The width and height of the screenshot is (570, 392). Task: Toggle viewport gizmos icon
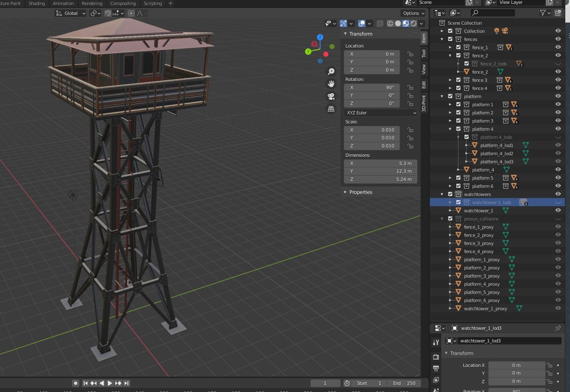click(x=343, y=23)
